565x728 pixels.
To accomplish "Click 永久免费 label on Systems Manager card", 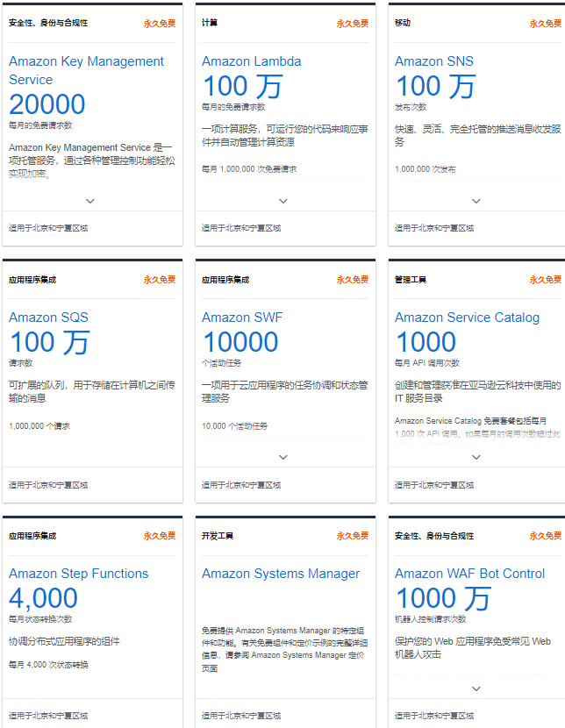I will tap(353, 536).
